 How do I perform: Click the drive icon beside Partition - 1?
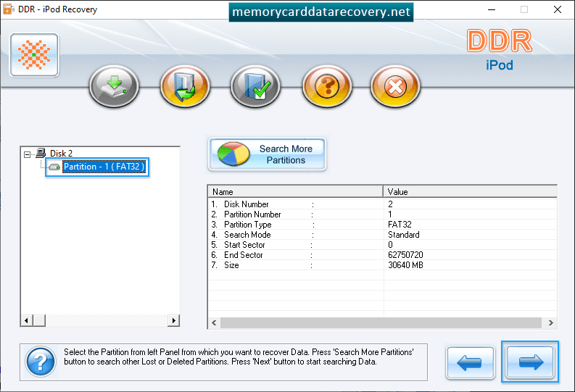click(54, 167)
